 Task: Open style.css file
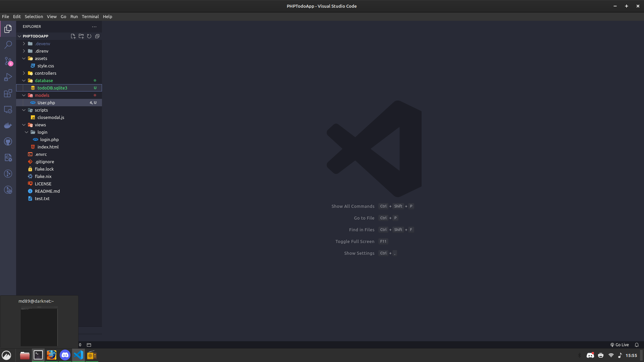(59, 66)
